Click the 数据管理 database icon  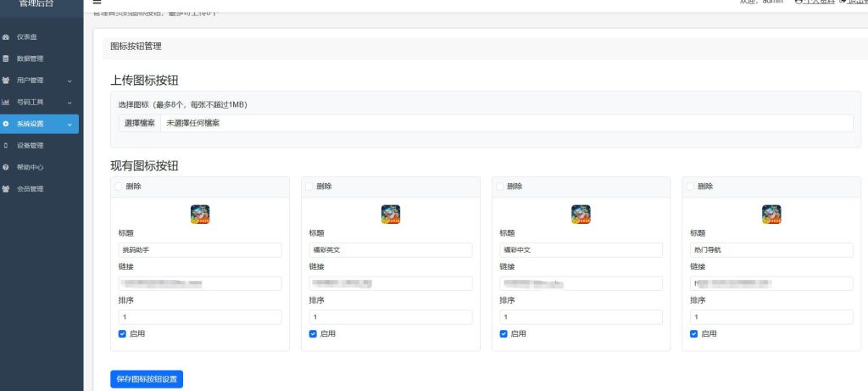(x=6, y=59)
